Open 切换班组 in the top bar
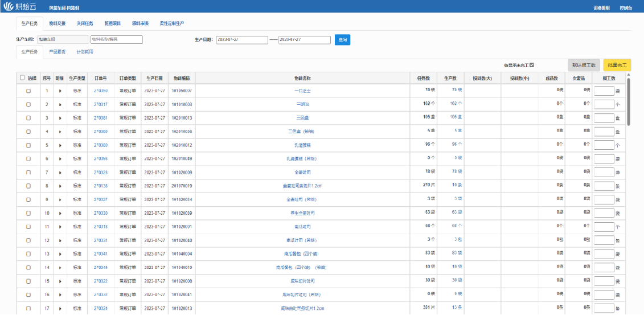 pos(601,7)
